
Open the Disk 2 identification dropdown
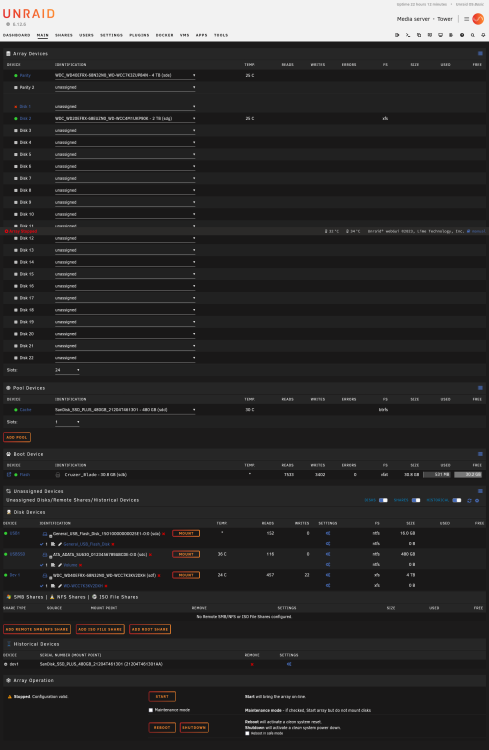click(x=125, y=119)
